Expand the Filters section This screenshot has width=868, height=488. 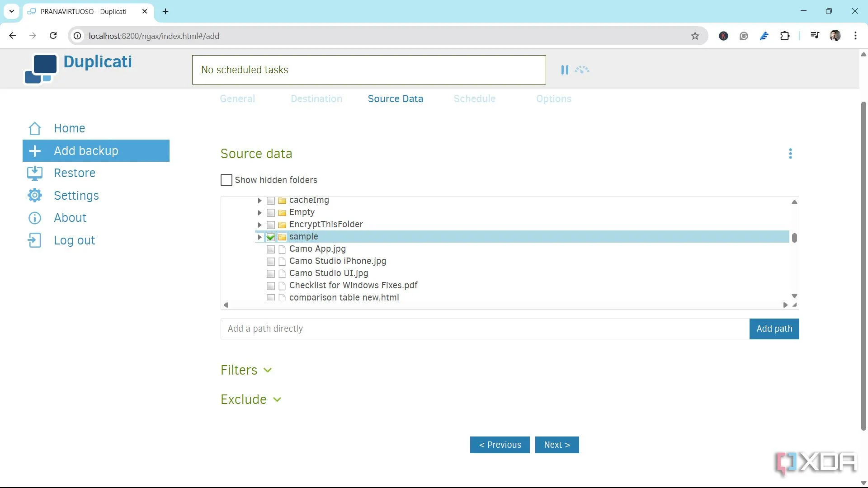[x=246, y=370]
